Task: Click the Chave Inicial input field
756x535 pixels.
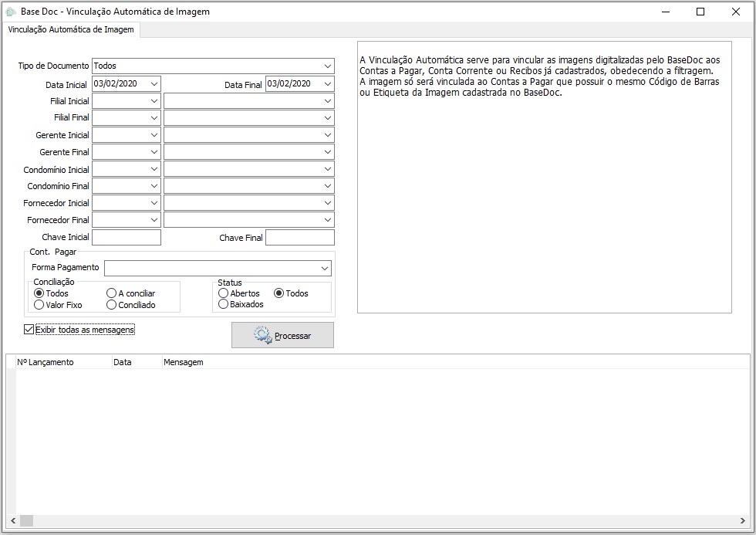Action: point(127,237)
